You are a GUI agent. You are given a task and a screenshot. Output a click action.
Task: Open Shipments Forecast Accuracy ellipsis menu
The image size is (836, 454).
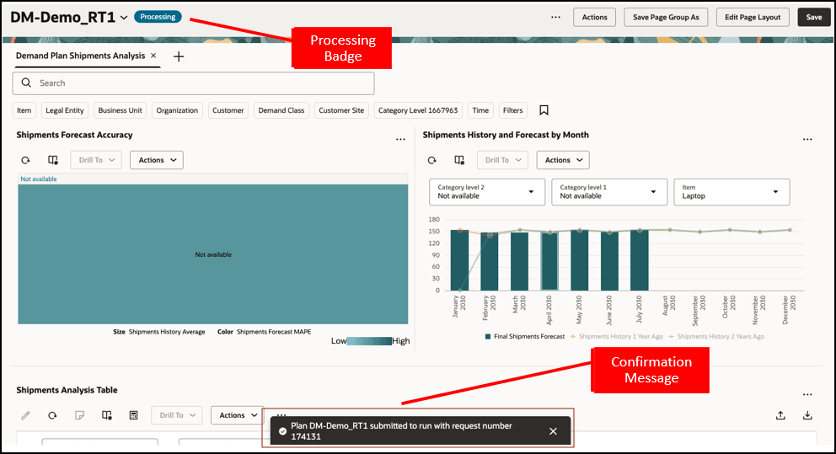click(400, 140)
